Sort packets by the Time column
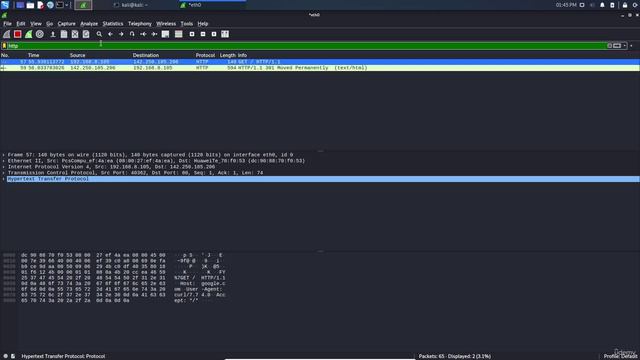 [33, 55]
